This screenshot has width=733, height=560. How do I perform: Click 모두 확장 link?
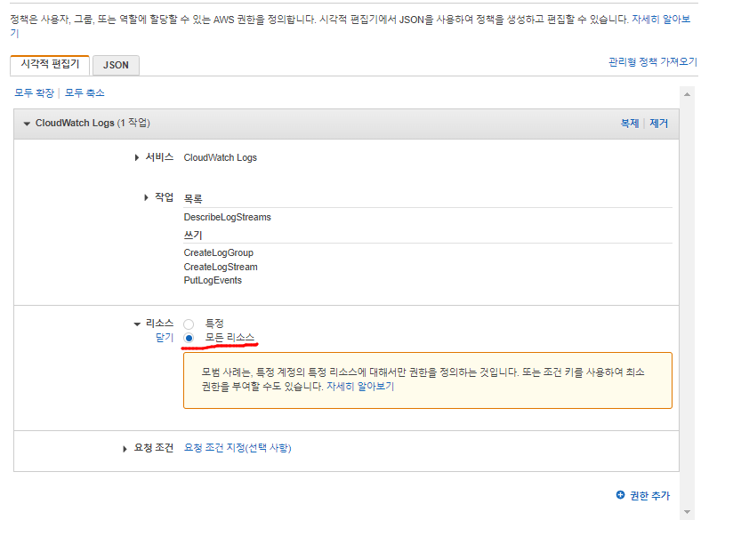click(x=34, y=93)
